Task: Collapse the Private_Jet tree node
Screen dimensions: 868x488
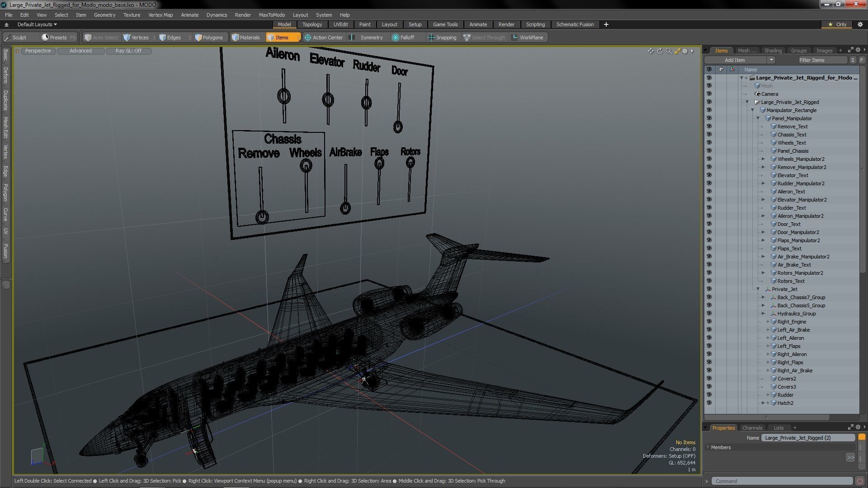Action: point(758,289)
